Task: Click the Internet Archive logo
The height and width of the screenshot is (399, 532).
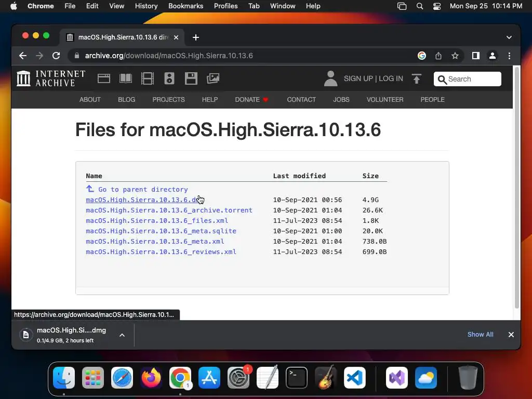Action: pyautogui.click(x=51, y=78)
